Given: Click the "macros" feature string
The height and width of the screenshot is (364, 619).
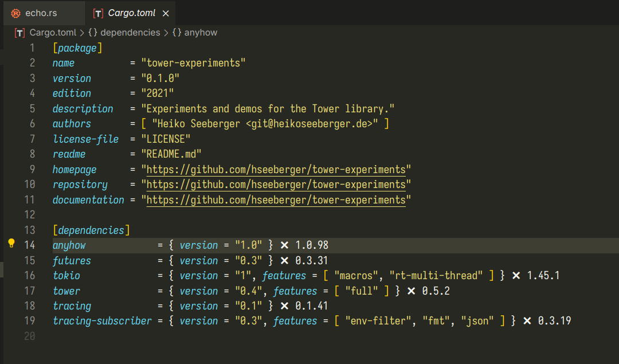Looking at the screenshot, I should coord(356,276).
